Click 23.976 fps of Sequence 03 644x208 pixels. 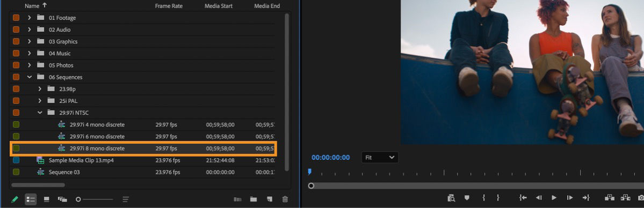(x=168, y=172)
